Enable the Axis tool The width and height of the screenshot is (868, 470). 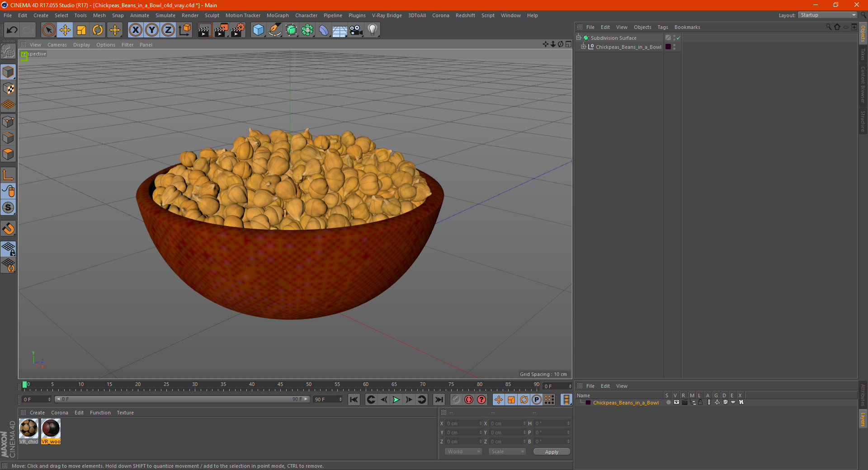(8, 175)
